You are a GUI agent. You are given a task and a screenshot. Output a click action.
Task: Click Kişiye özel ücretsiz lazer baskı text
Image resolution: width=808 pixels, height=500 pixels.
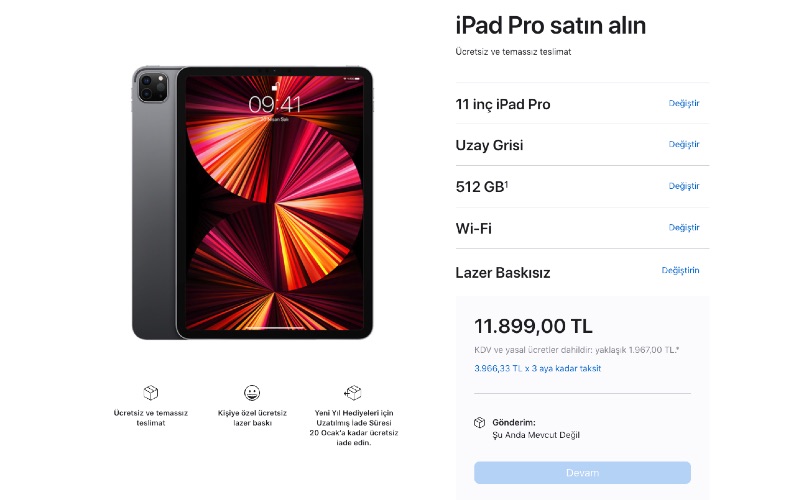(x=252, y=418)
